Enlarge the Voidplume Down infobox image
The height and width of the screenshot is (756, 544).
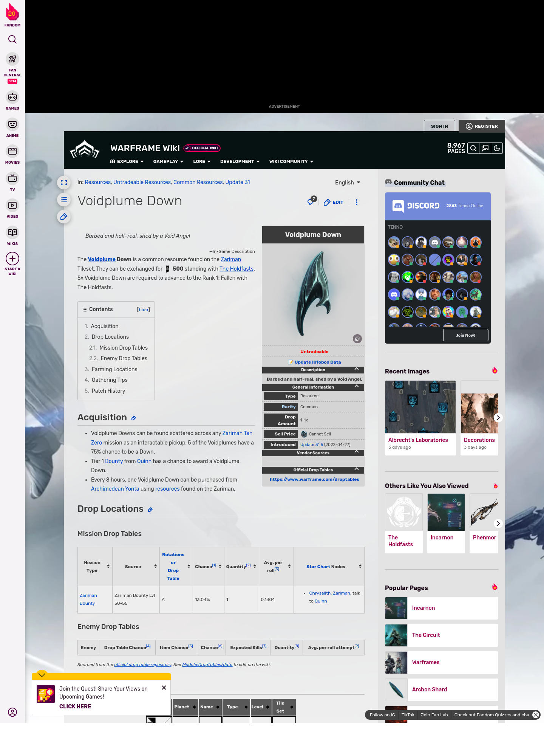(357, 339)
